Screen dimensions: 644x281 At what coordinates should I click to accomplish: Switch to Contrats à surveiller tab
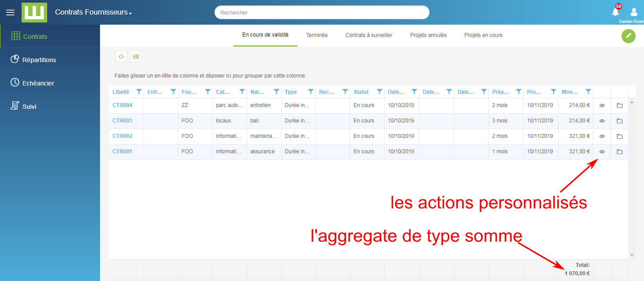[369, 35]
